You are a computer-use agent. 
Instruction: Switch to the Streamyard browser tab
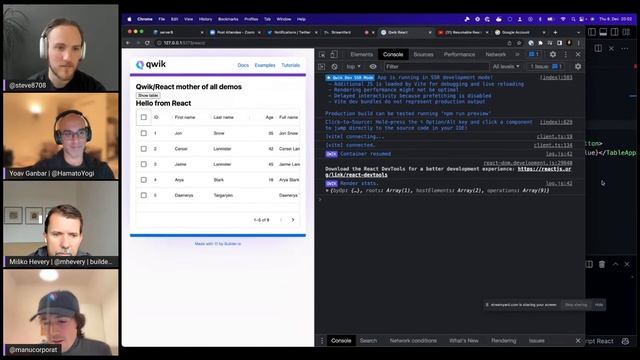point(341,32)
